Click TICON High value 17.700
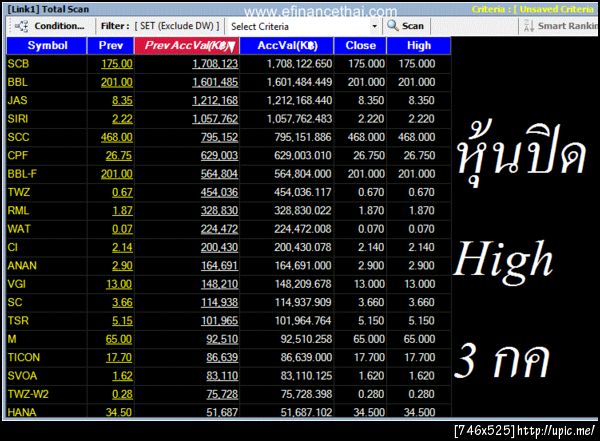Screen dimensions: 600x441 [x=420, y=358]
